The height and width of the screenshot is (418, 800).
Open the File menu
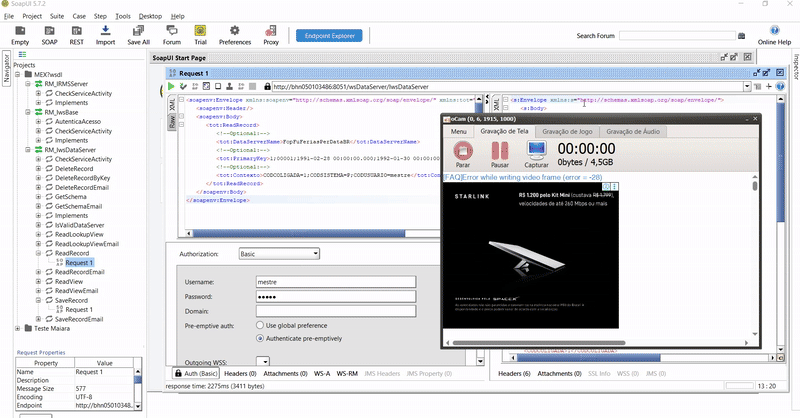coord(9,16)
